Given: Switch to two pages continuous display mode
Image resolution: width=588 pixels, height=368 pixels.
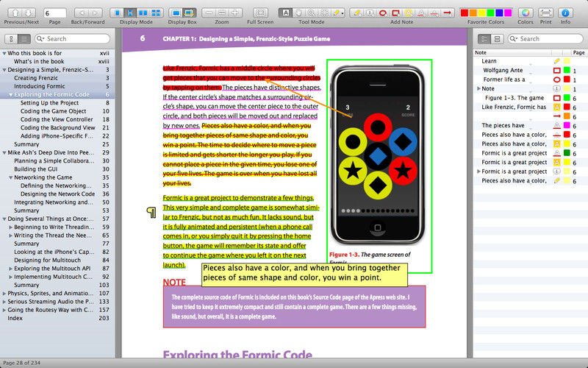Looking at the screenshot, I should pos(156,13).
